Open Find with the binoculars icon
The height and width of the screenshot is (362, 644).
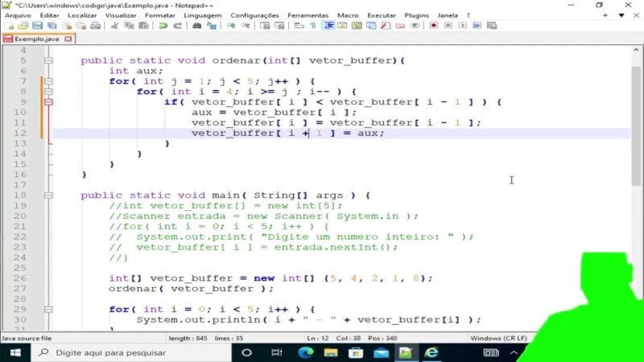[x=196, y=26]
